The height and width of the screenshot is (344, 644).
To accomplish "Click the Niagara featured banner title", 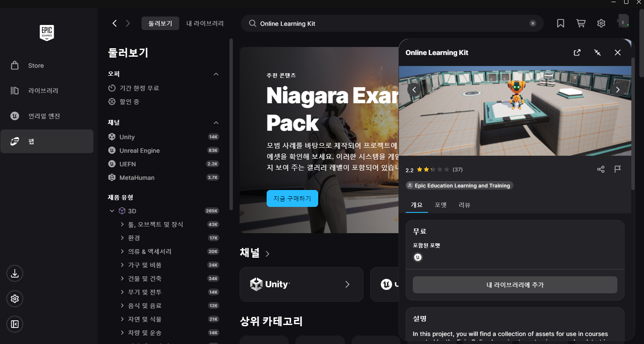I will [332, 109].
